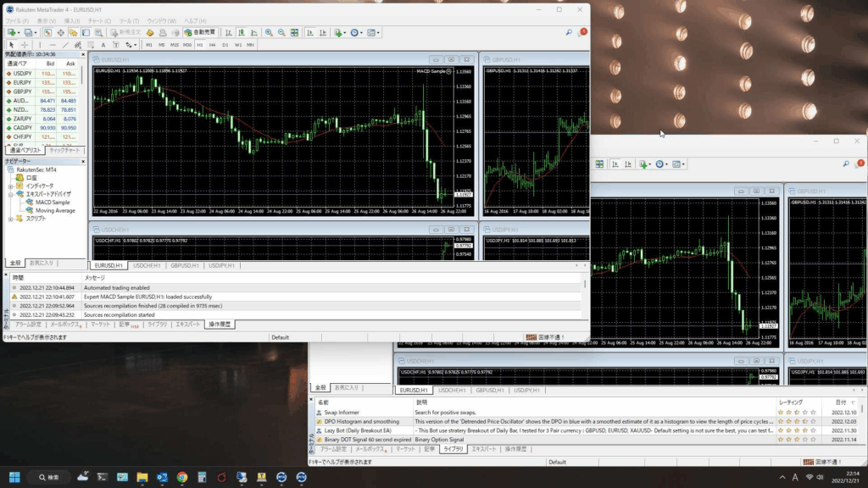
Task: Open the Windows Start menu
Action: (14, 477)
